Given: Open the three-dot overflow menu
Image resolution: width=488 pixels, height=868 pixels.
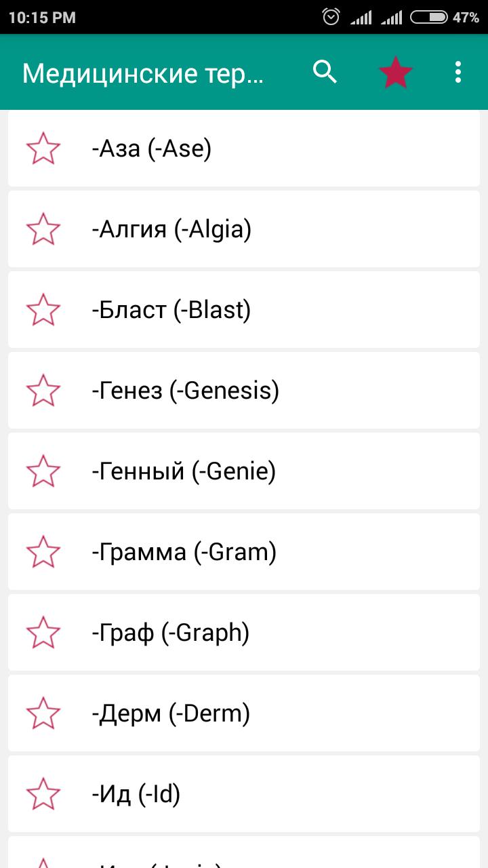Looking at the screenshot, I should coord(458,72).
